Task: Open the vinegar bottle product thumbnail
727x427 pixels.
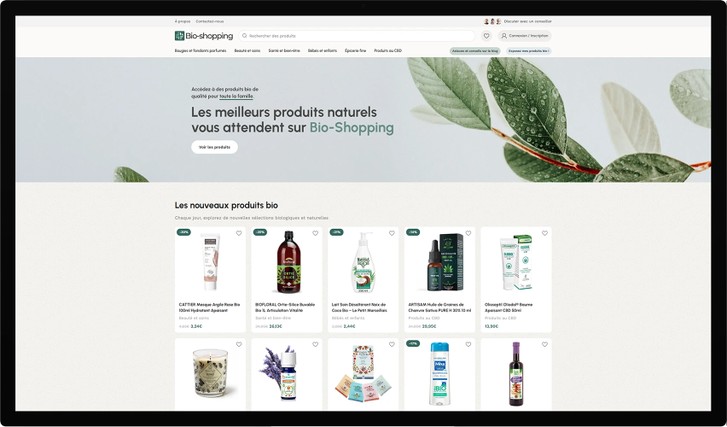Action: [x=516, y=374]
